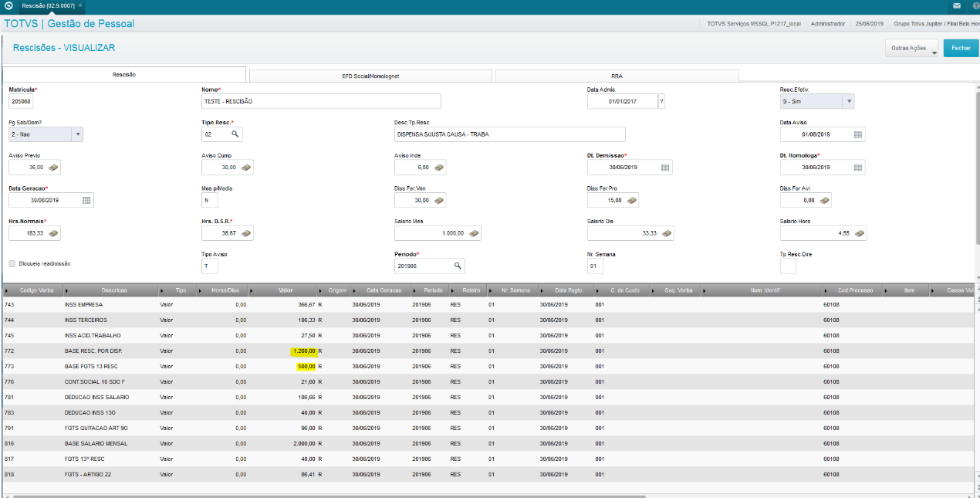
Task: Open the calculator icon for Dias Fer.Pro
Action: pos(632,200)
